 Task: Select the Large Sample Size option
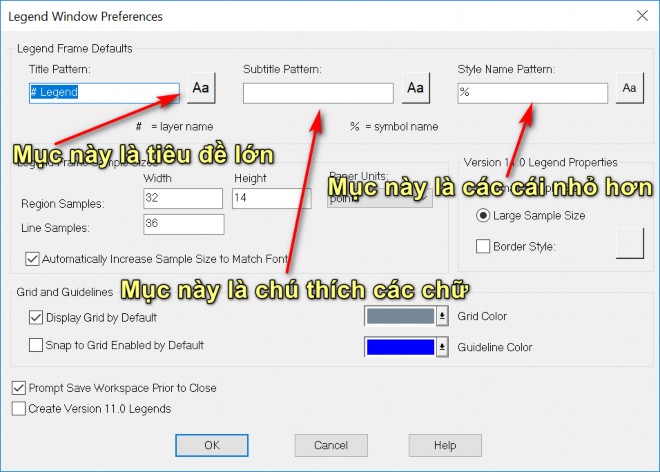click(482, 215)
